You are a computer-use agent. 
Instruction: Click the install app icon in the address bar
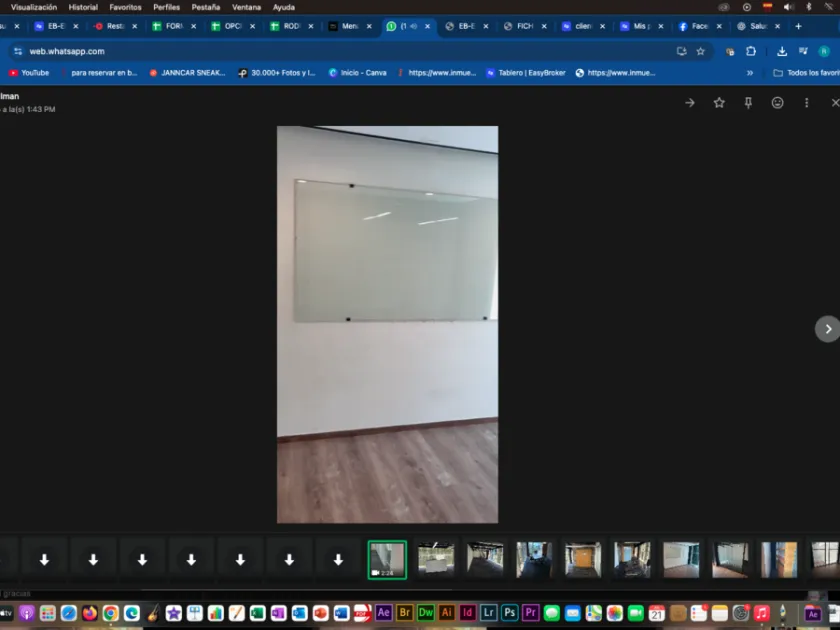point(681,51)
